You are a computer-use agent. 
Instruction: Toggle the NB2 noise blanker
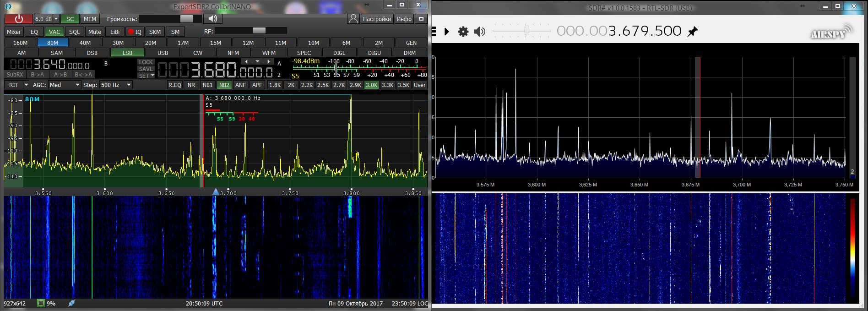pyautogui.click(x=224, y=85)
